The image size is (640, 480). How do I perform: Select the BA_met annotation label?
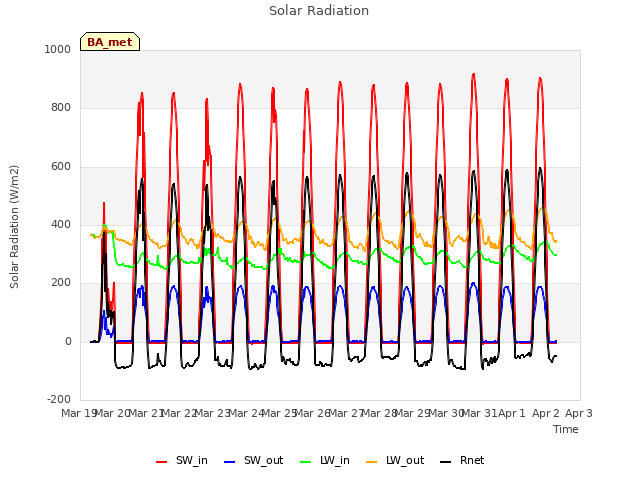(110, 42)
